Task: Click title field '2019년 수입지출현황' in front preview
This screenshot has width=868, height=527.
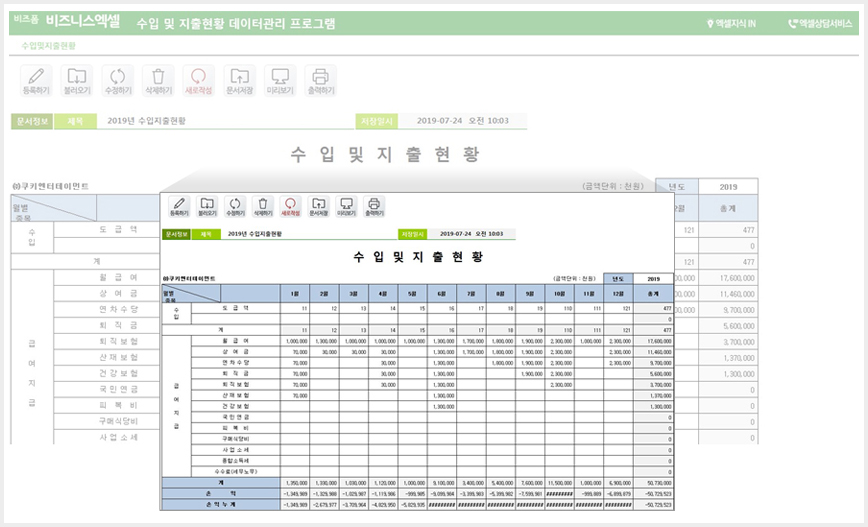Action: 308,234
